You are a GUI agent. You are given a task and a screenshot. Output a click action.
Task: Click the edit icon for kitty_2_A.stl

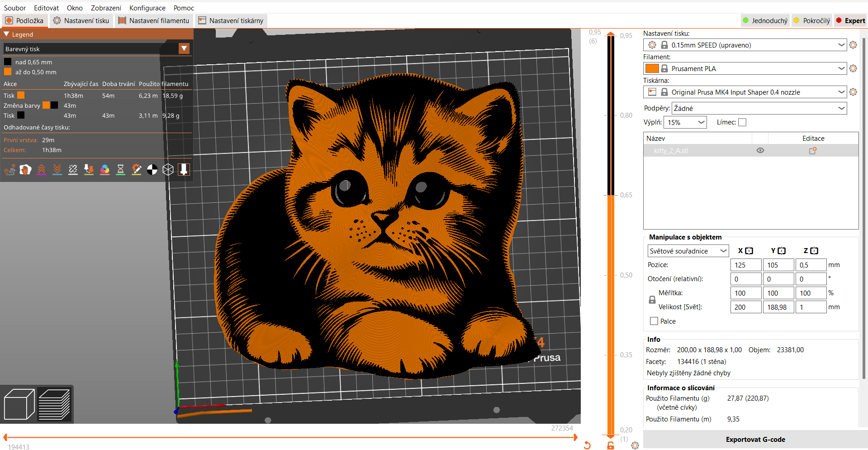pos(813,151)
